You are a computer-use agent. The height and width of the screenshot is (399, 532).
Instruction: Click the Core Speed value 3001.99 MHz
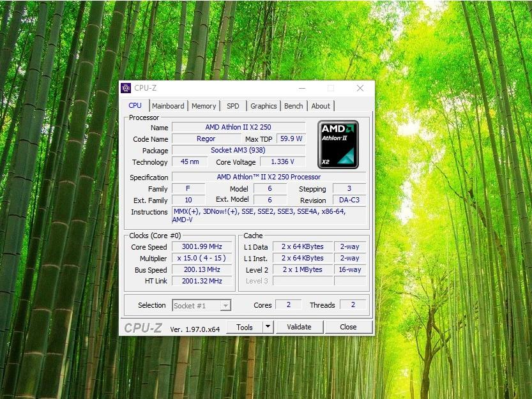click(202, 246)
